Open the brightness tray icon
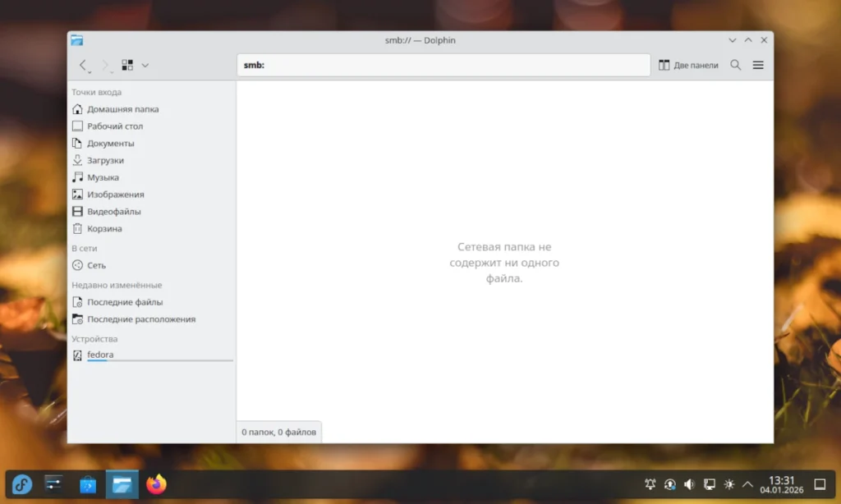 (729, 484)
